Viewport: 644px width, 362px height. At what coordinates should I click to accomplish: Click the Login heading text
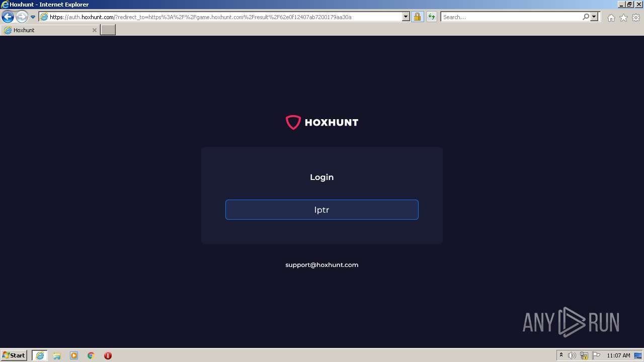point(322,177)
